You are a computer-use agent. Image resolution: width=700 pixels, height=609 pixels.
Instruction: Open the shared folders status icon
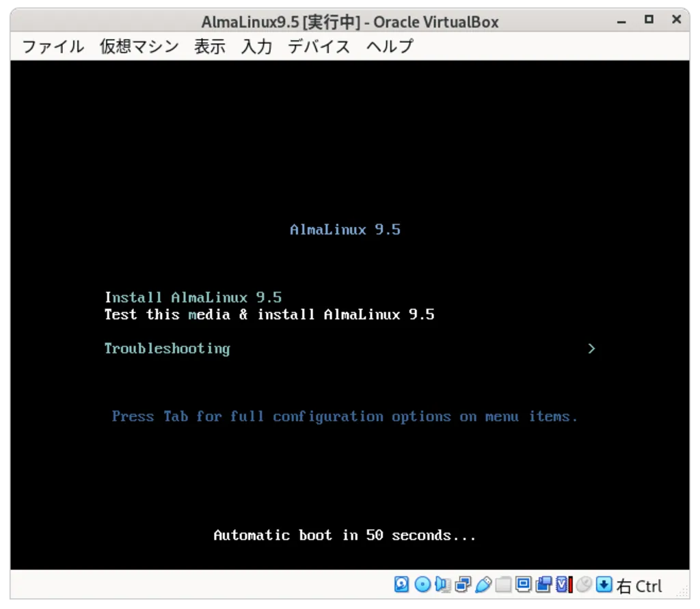[503, 584]
